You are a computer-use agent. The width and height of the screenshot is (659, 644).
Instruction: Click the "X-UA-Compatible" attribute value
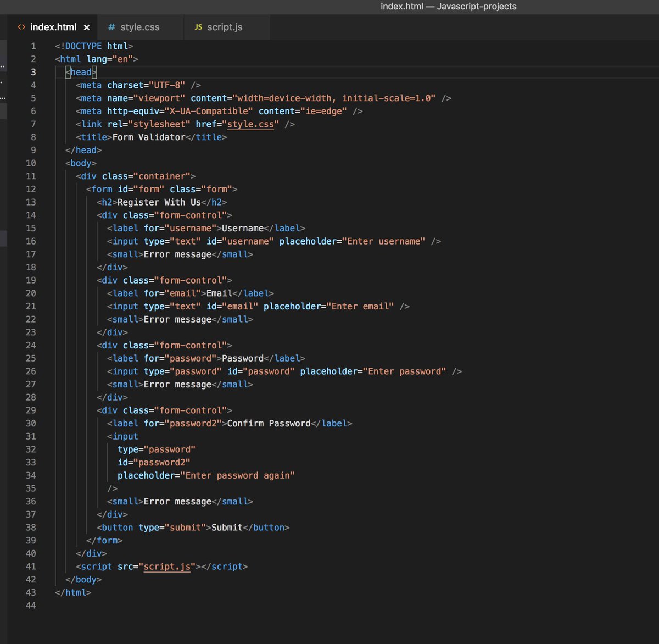pos(209,111)
